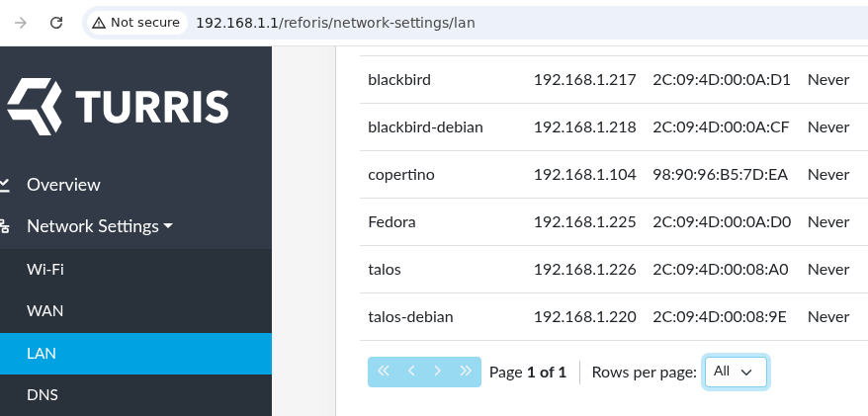This screenshot has height=416, width=868.
Task: Click the Not secure warning icon
Action: pos(99,22)
